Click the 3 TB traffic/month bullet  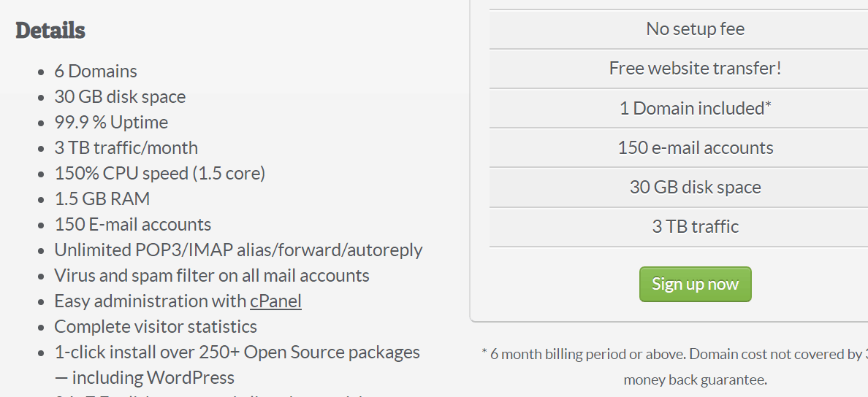126,147
